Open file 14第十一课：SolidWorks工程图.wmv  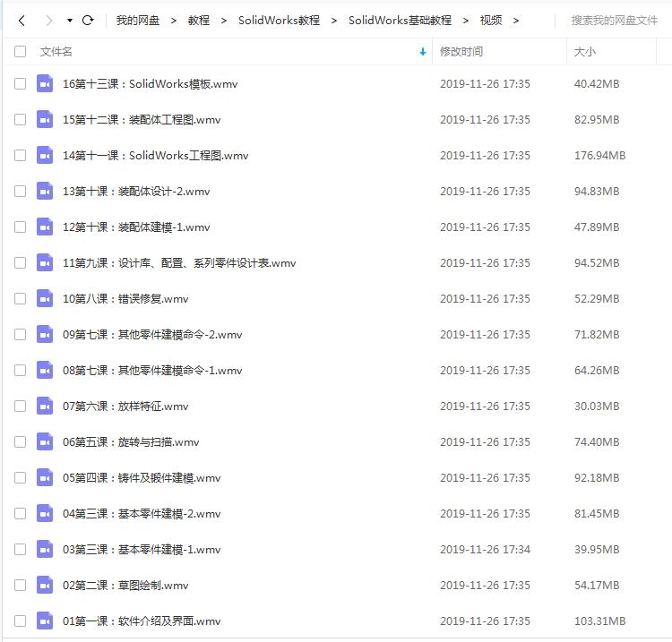tap(156, 155)
